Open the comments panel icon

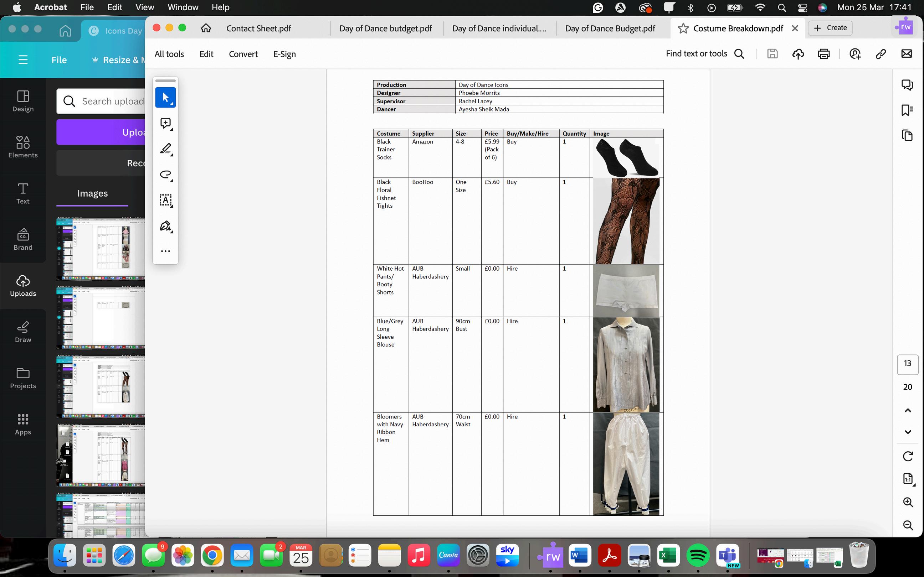click(x=907, y=85)
